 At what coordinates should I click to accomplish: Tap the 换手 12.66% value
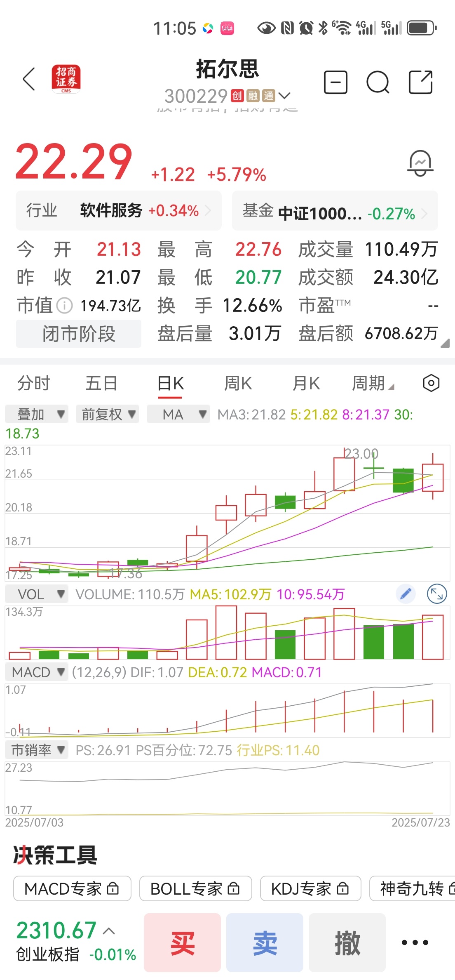coord(252,306)
